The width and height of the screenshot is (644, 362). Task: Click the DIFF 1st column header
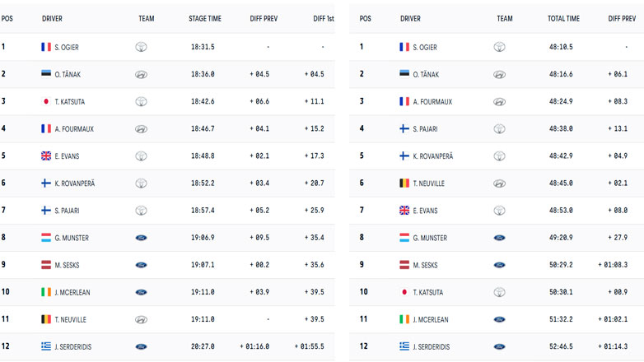[x=324, y=18]
